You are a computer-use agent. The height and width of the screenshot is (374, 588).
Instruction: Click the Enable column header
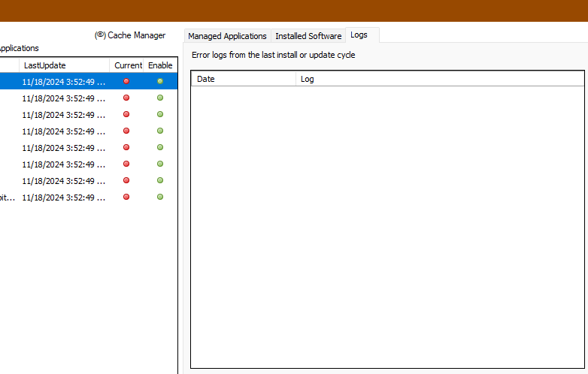tap(160, 65)
